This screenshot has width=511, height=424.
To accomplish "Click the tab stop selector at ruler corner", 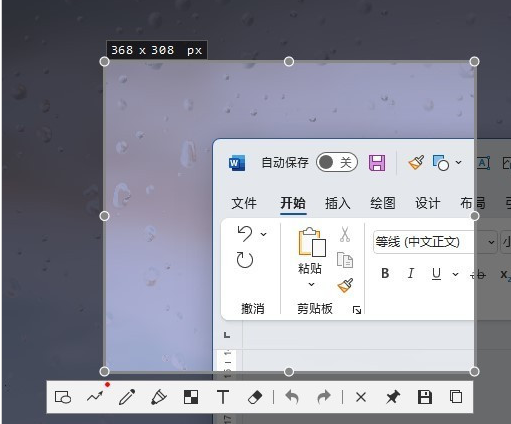I will tap(227, 335).
